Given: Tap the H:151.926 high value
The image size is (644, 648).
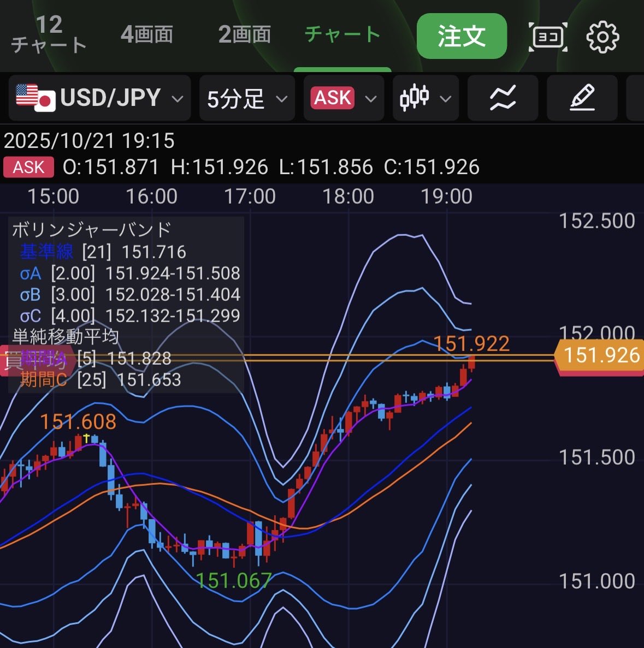Looking at the screenshot, I should pyautogui.click(x=219, y=168).
